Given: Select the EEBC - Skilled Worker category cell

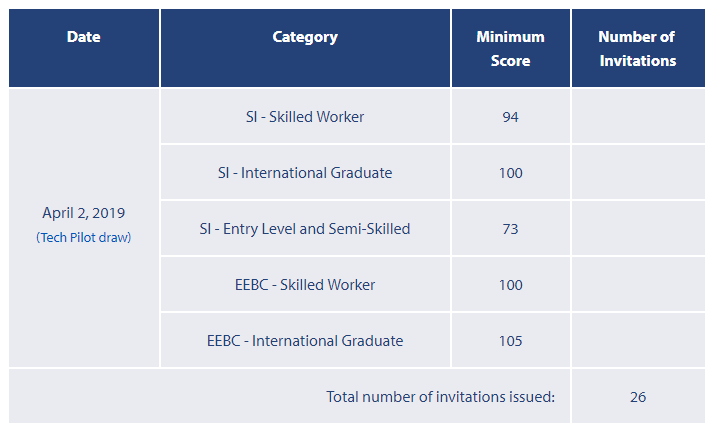Looking at the screenshot, I should click(305, 285).
